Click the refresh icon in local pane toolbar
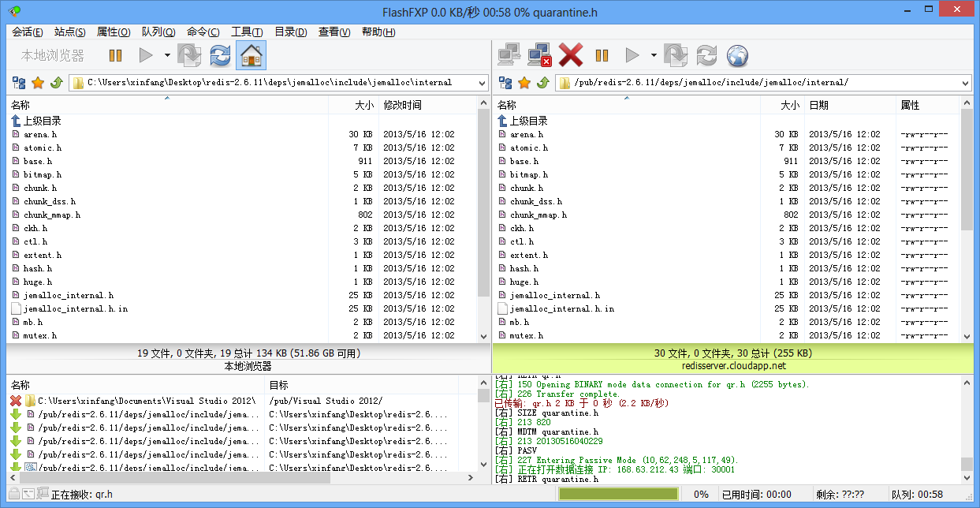The image size is (980, 508). click(x=220, y=55)
